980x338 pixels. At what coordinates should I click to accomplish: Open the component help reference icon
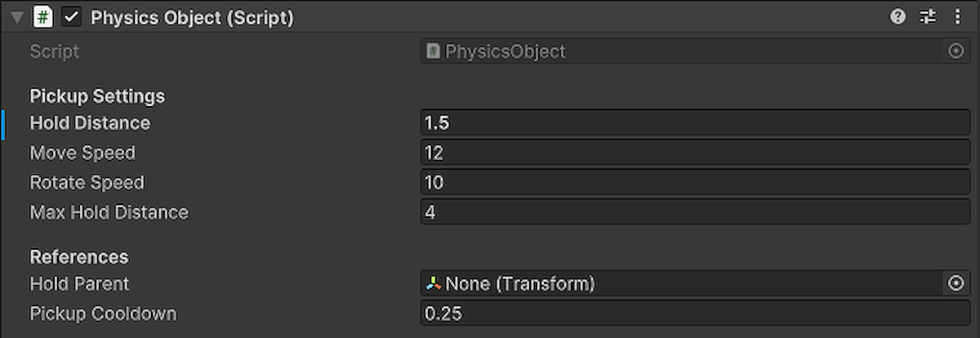point(898,16)
